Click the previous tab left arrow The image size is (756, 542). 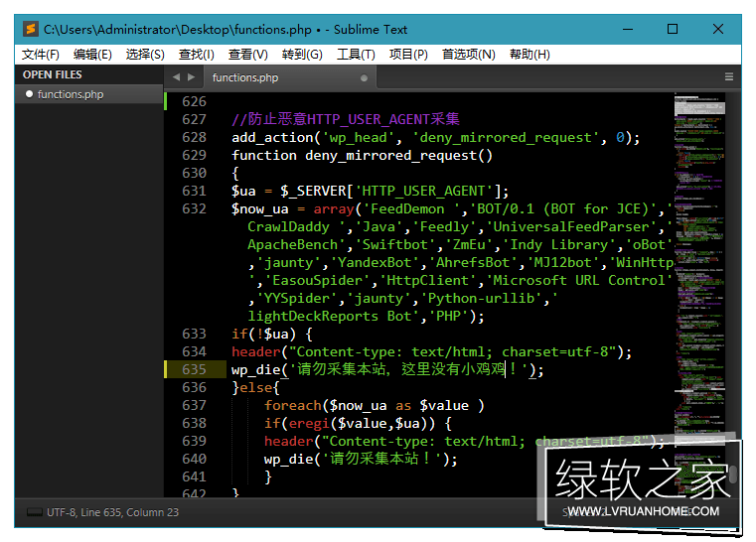point(176,76)
